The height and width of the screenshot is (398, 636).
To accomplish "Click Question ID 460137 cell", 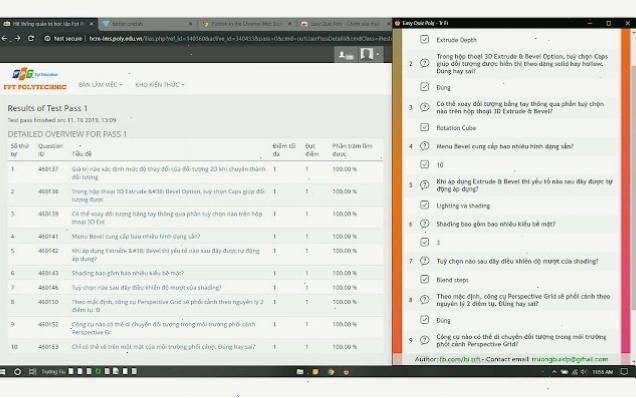I will tap(48, 169).
